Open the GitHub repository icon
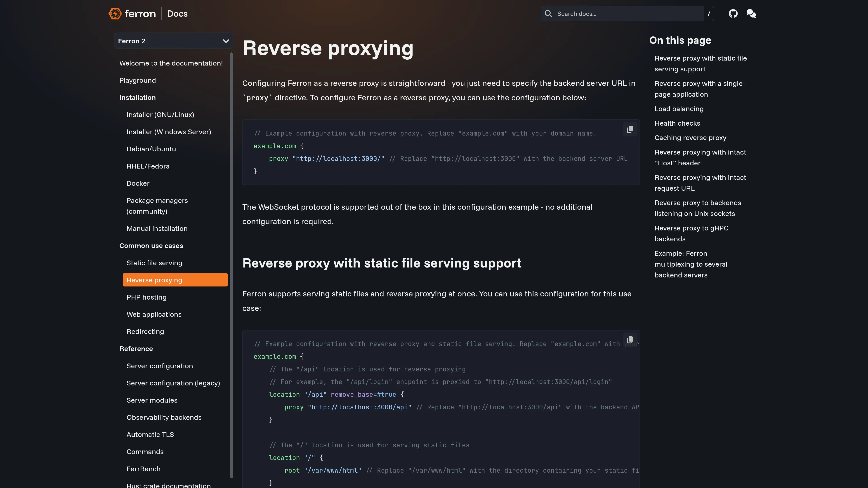This screenshot has height=488, width=868. (733, 14)
